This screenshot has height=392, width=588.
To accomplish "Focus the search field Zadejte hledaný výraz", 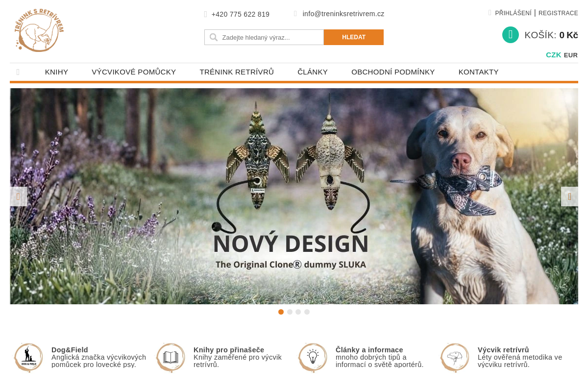I will pos(264,37).
